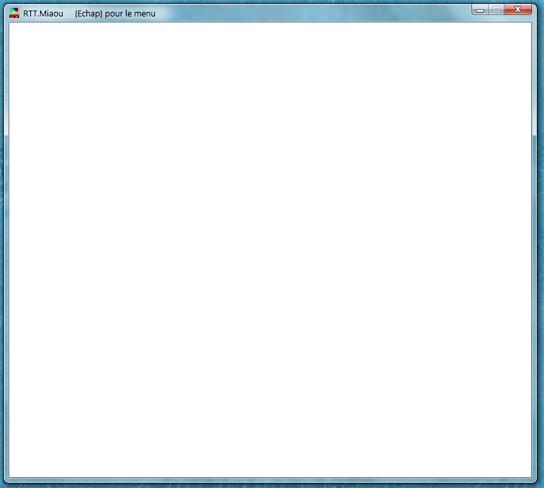Click the word "(Echap)" in the title
The height and width of the screenshot is (488, 544).
[88, 14]
